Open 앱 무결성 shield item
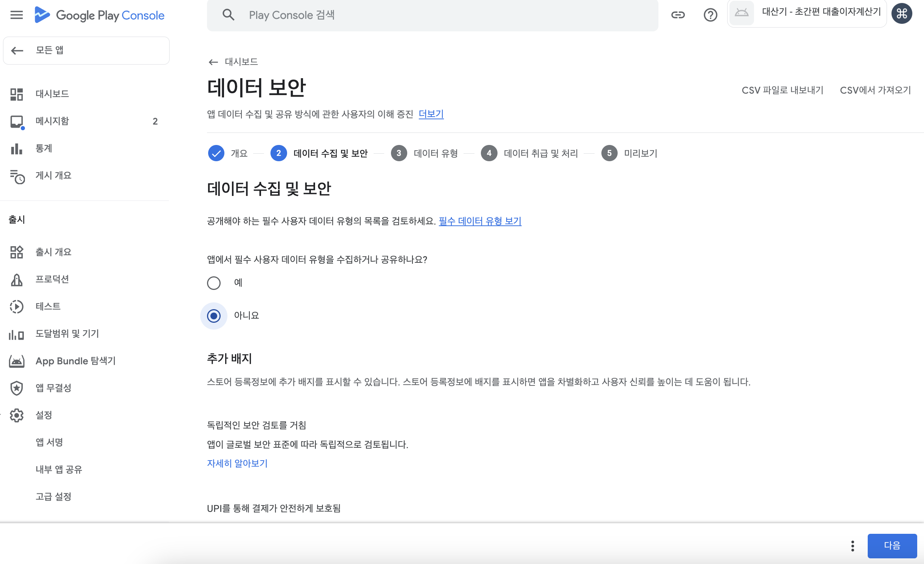This screenshot has height=564, width=924. (53, 388)
